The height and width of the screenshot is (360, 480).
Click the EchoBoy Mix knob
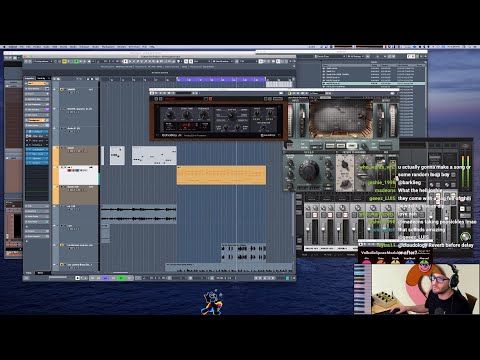click(170, 115)
